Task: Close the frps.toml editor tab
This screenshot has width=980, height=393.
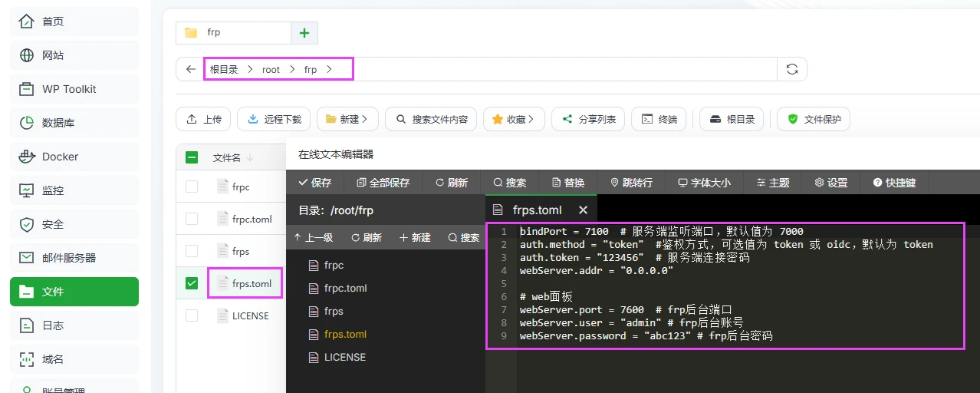Action: (583, 210)
